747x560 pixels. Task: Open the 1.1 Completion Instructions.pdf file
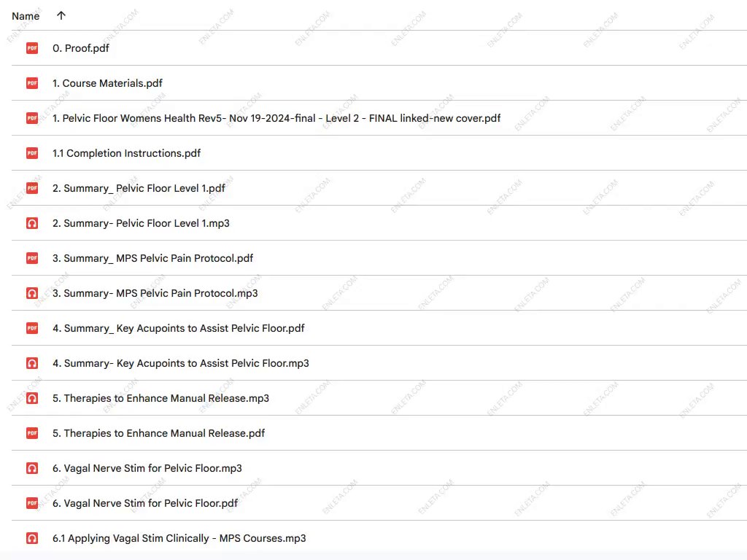click(x=126, y=153)
